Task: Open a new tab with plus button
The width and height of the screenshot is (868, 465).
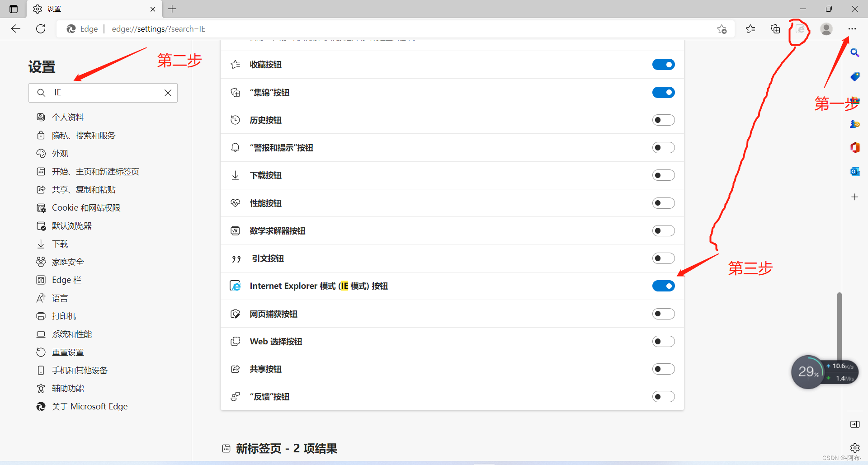Action: click(x=172, y=9)
